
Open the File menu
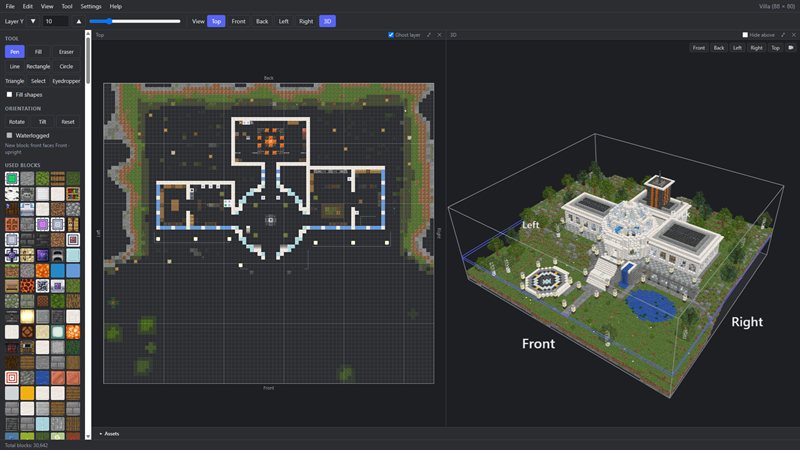tap(10, 6)
